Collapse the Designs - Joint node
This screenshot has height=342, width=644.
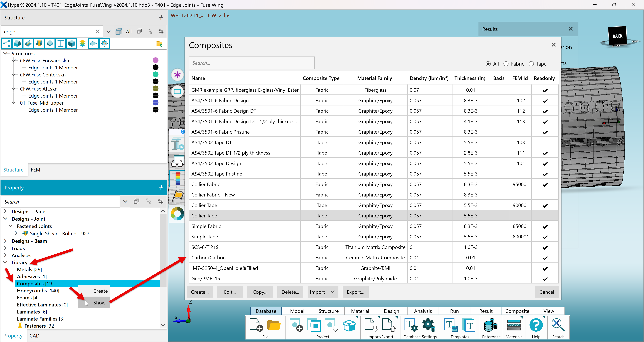click(5, 219)
